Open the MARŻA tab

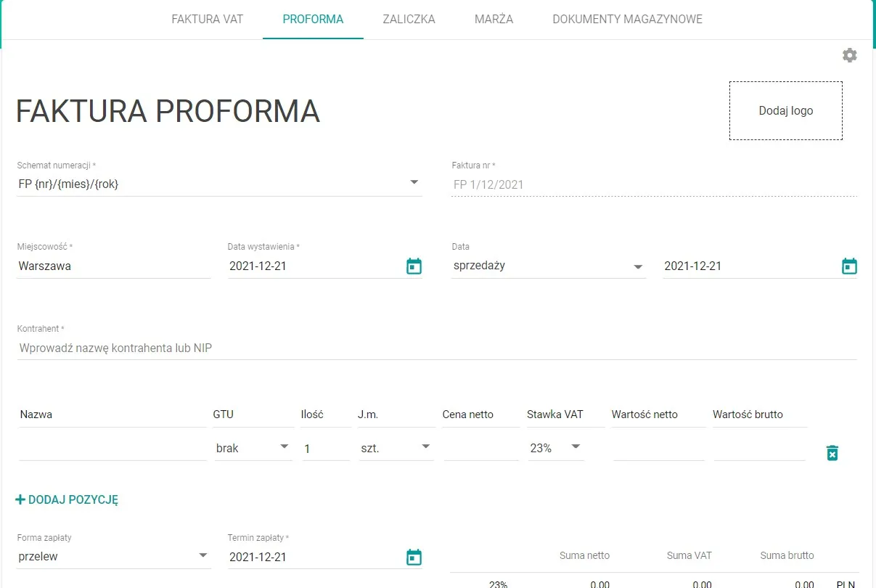click(x=494, y=20)
